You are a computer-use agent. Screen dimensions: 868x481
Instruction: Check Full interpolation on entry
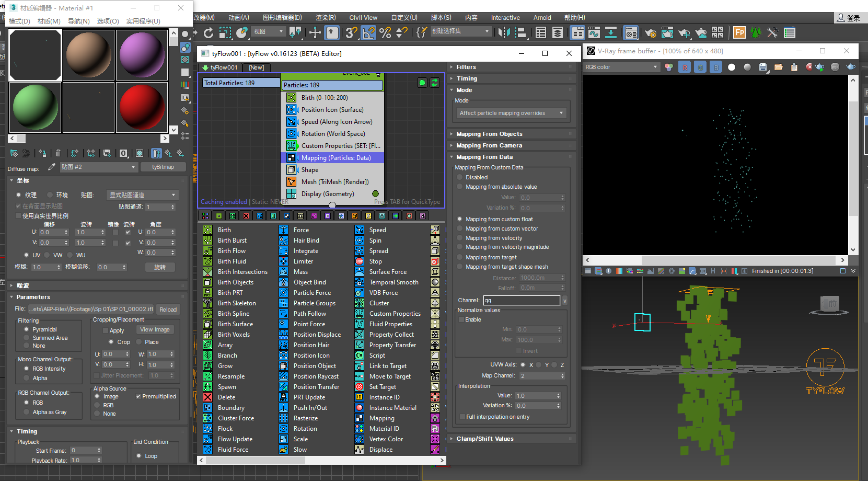[462, 417]
